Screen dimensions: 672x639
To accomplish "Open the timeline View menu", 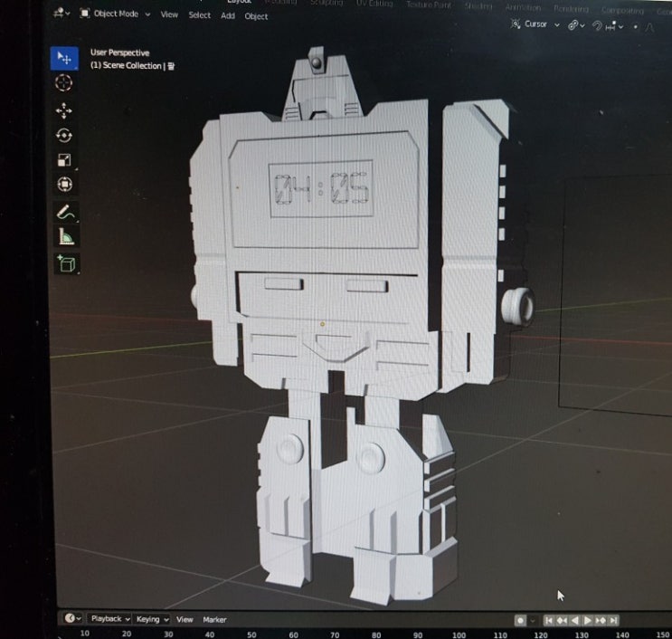I will click(x=185, y=619).
